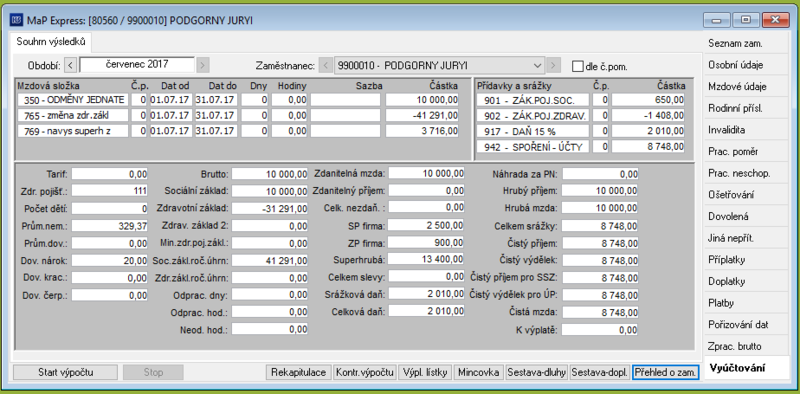Viewport: 800px width, 394px height.
Task: Click Zdravotní základ field -31 291,00
Action: point(270,209)
